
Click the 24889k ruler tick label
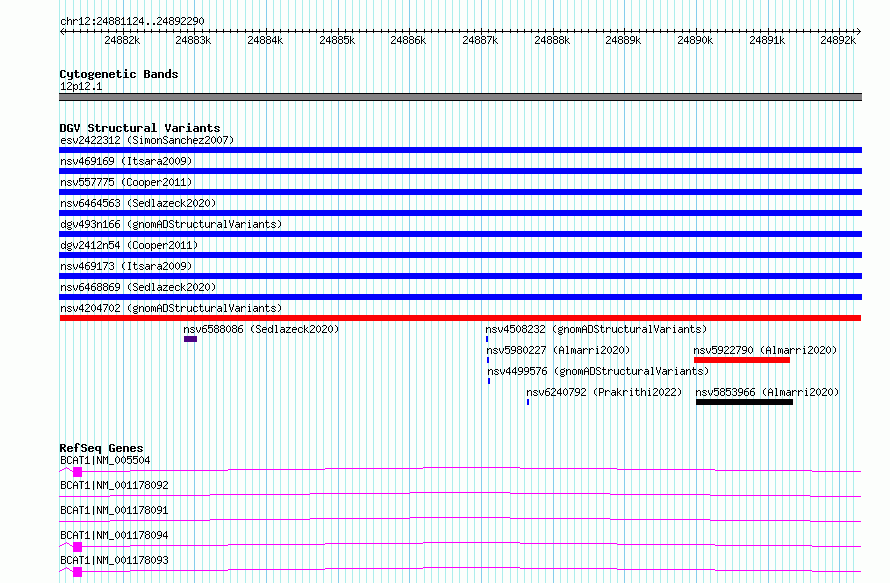[623, 40]
